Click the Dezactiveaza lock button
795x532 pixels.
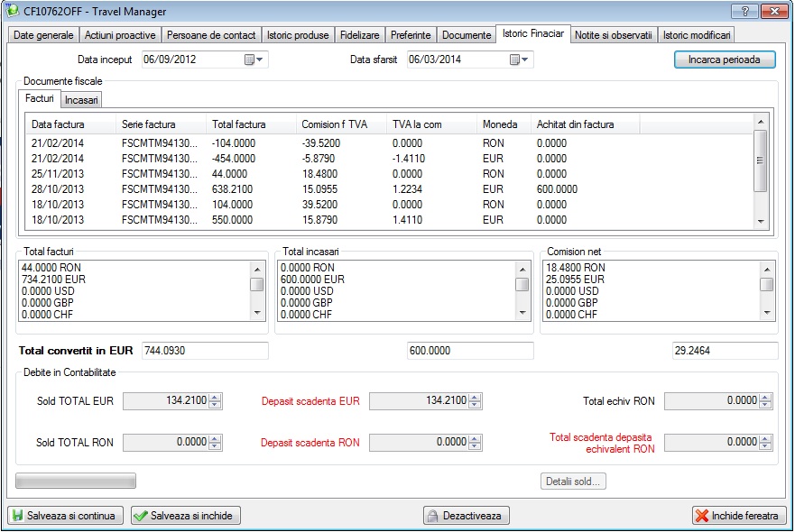tap(467, 516)
